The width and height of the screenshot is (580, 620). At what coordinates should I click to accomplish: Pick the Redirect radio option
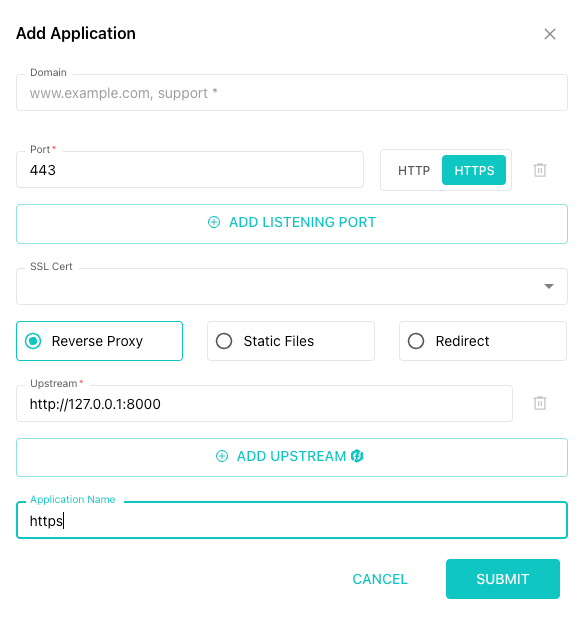[x=483, y=341]
